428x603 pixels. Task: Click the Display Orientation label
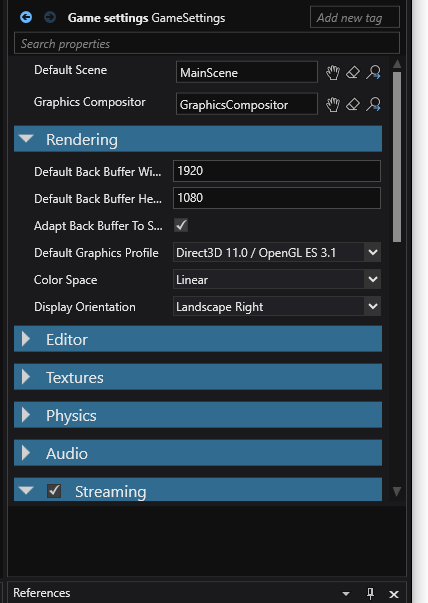coord(85,307)
